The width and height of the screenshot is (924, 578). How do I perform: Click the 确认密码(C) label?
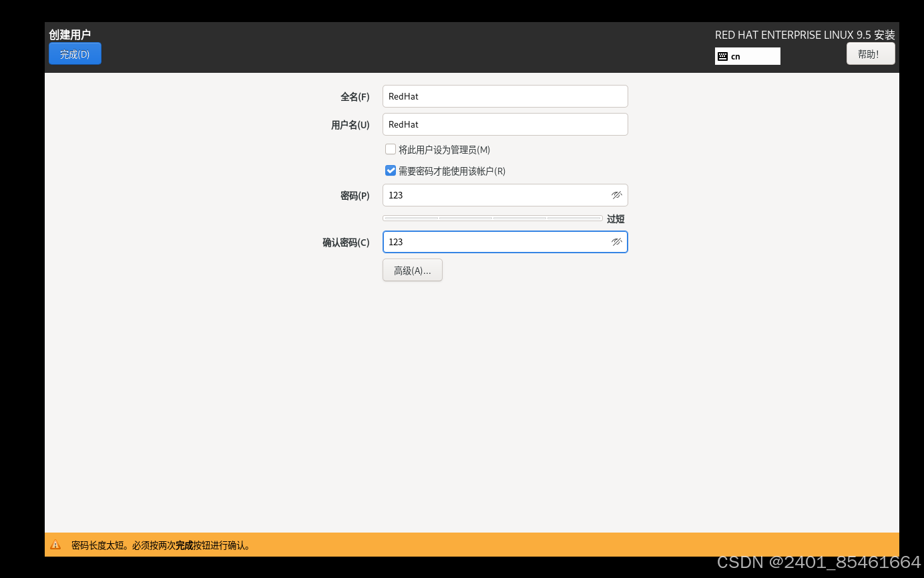point(346,243)
